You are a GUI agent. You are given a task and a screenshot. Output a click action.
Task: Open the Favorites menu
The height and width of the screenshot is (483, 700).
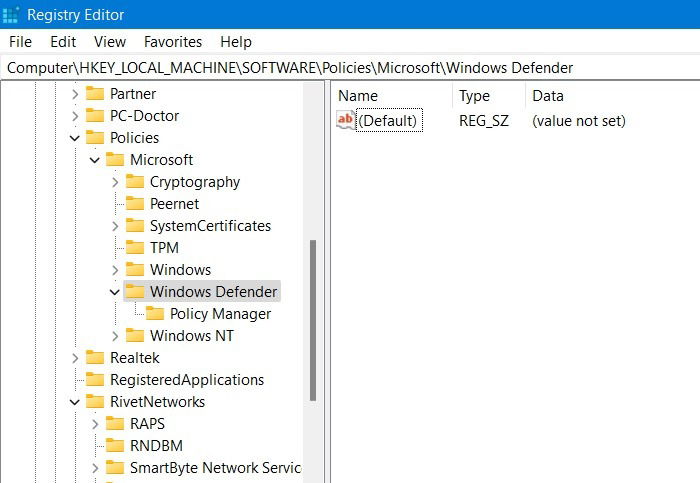(173, 42)
